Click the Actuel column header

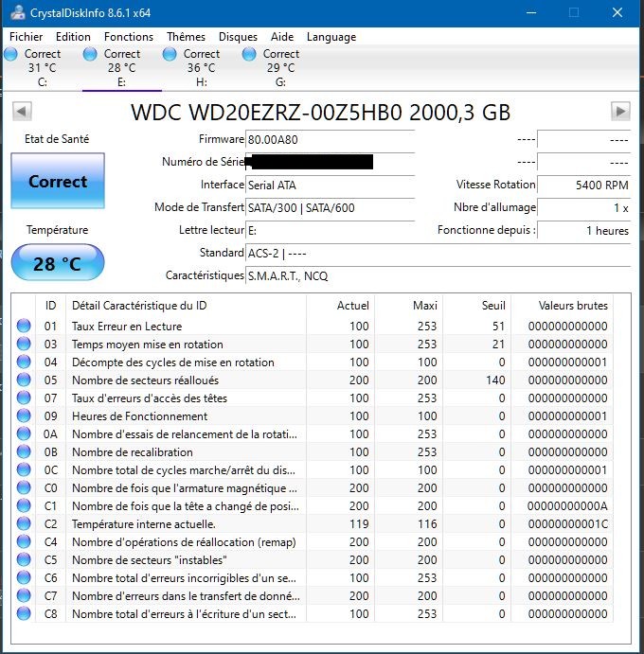[x=340, y=306]
